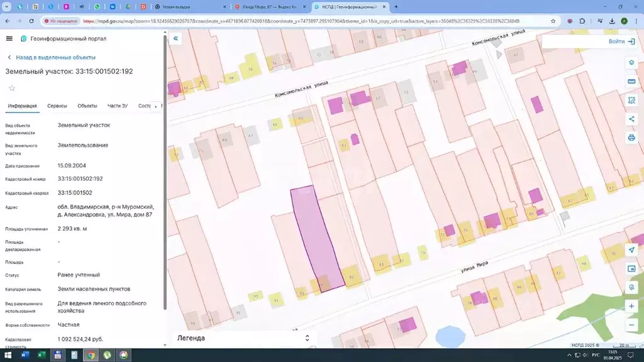Click the browser address bar URL
This screenshot has width=644, height=362.
(301, 21)
